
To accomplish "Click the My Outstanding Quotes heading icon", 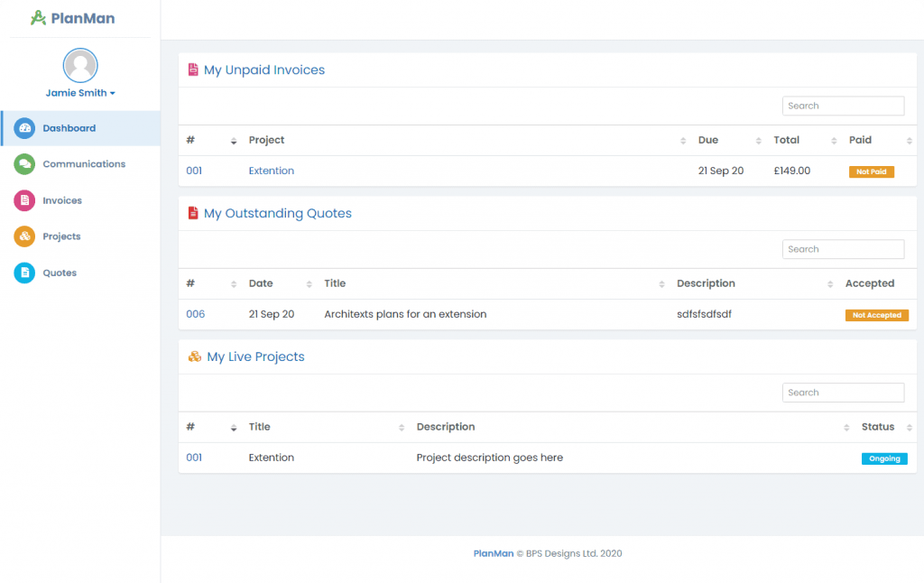I will click(x=193, y=213).
